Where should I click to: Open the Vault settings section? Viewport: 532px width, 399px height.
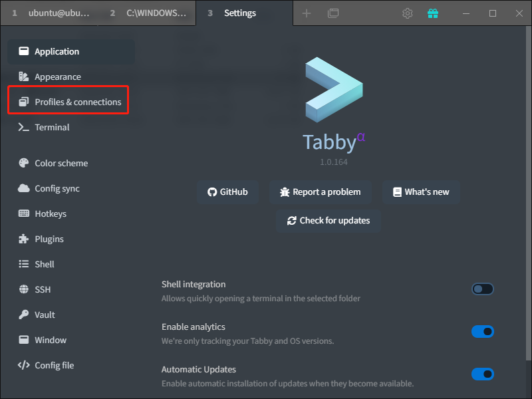tap(42, 315)
